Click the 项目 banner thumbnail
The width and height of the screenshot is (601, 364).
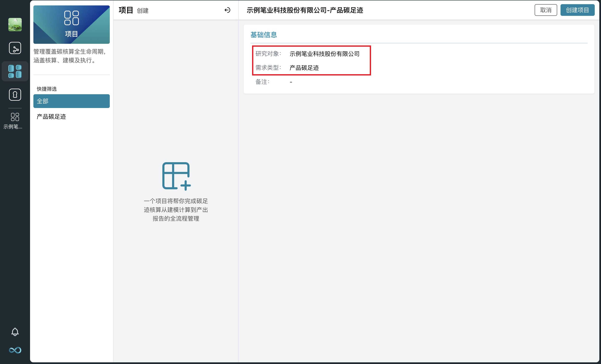(x=71, y=24)
